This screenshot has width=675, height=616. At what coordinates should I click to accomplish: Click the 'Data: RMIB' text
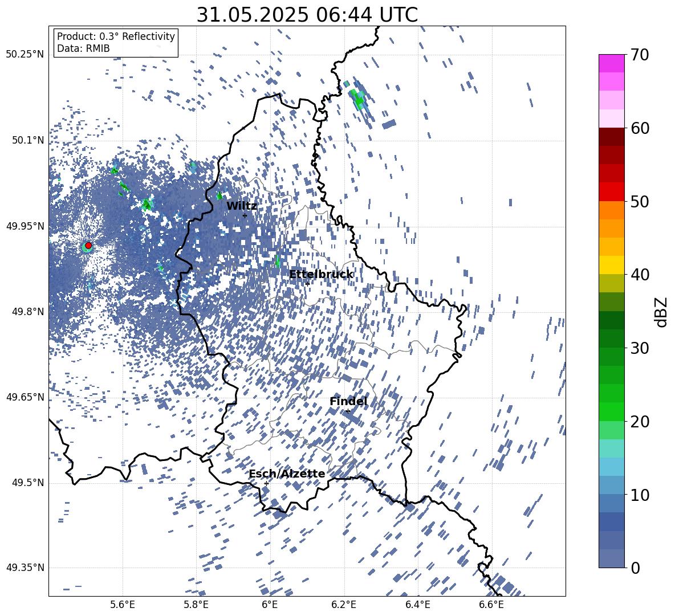tap(83, 48)
